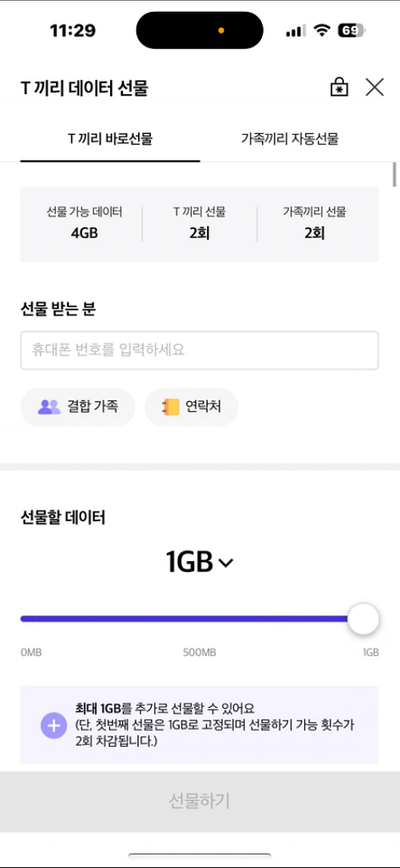Viewport: 400px width, 868px height.
Task: Click the 최대 1GB 추가 선물 banner
Action: tap(200, 726)
